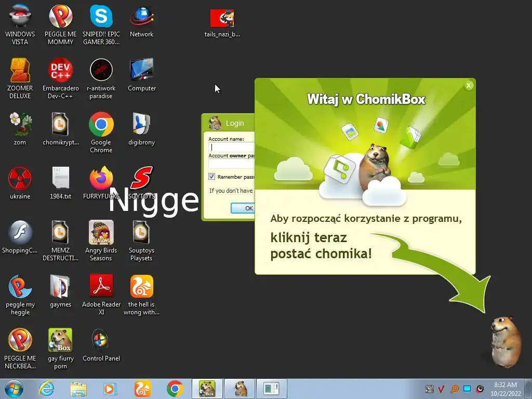Click the orange magnifier tray icon
532x399 pixels.
[x=454, y=389]
